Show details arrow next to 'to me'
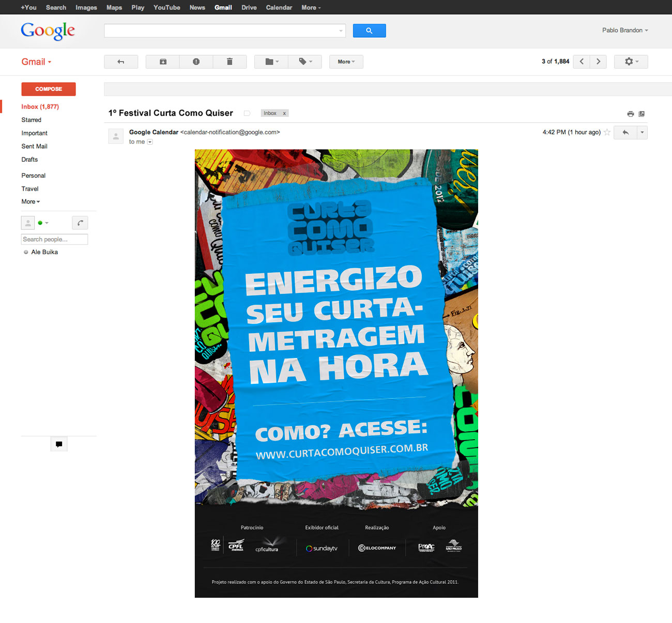 point(150,142)
